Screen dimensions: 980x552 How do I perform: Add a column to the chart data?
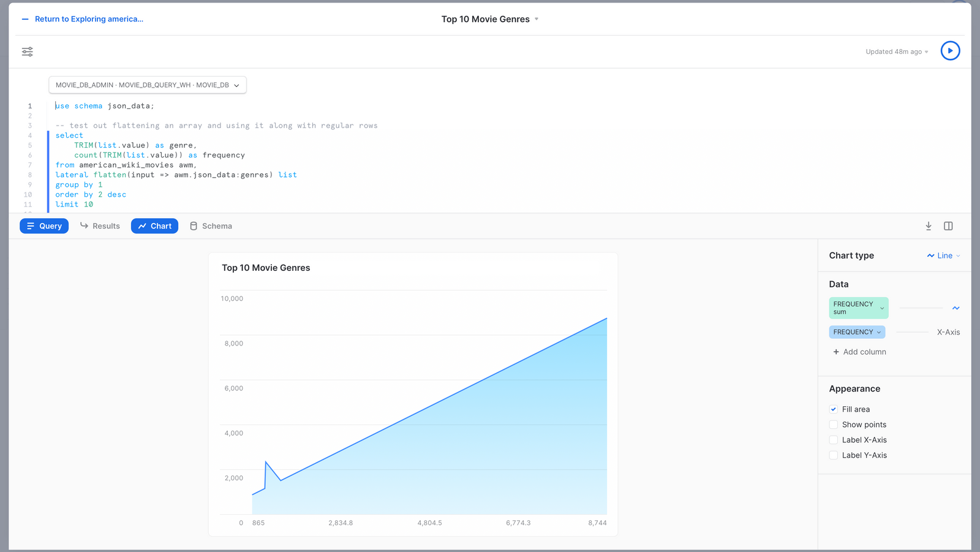[859, 352]
